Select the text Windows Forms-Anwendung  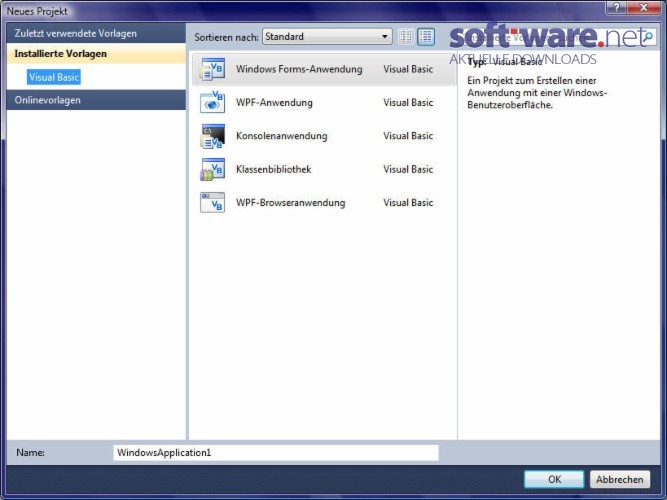[x=299, y=69]
